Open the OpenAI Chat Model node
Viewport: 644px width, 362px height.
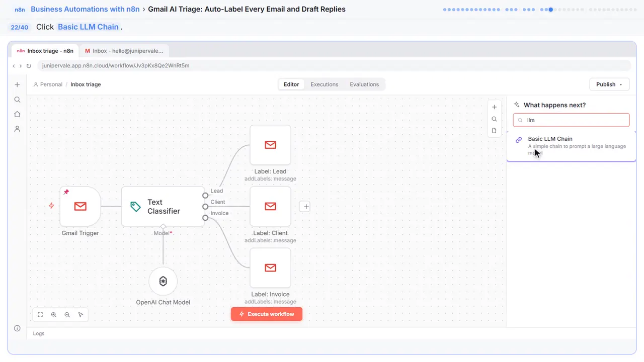(x=163, y=282)
